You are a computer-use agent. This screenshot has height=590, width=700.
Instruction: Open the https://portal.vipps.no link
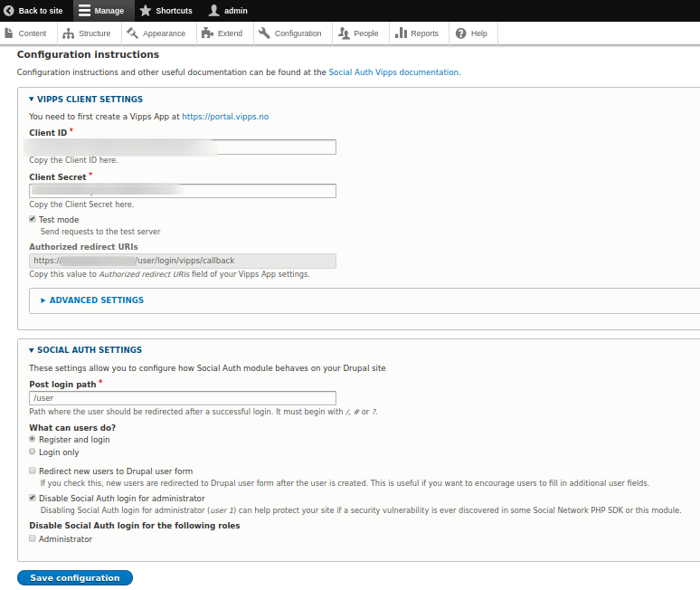(x=225, y=117)
